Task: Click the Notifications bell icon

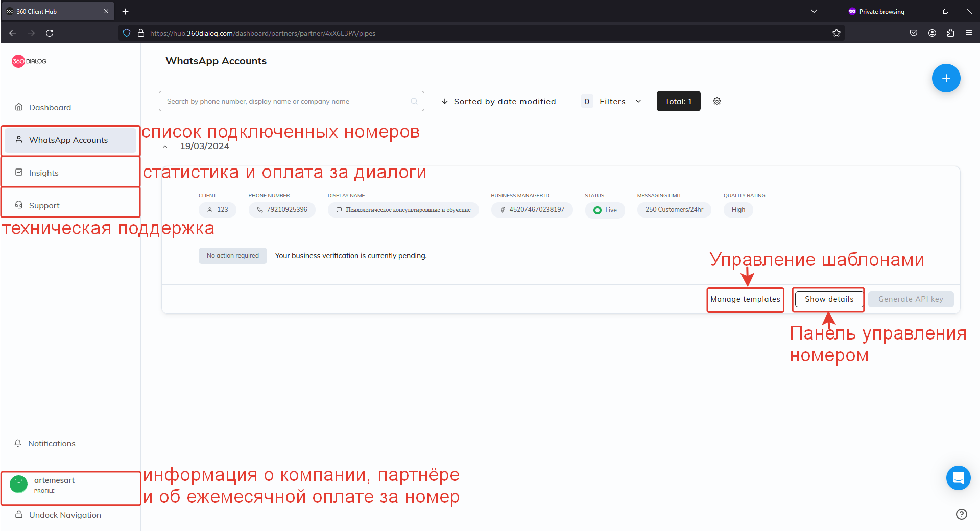Action: point(18,443)
